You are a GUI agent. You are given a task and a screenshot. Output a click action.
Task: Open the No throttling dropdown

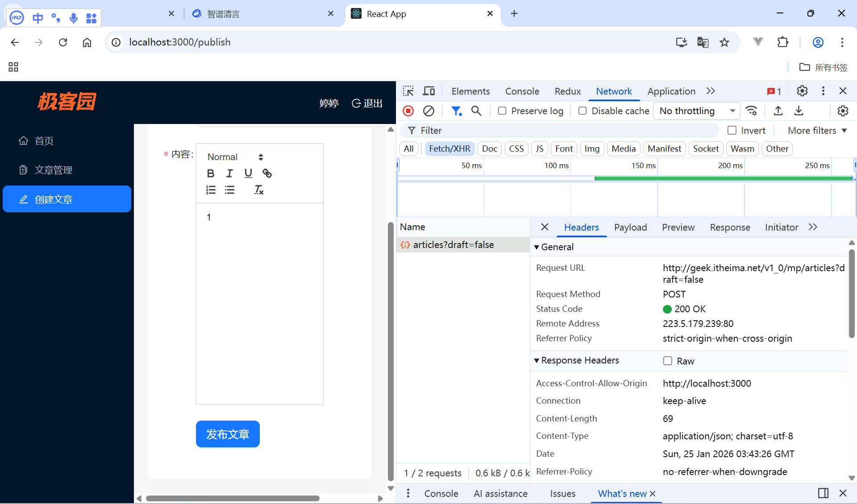[696, 111]
